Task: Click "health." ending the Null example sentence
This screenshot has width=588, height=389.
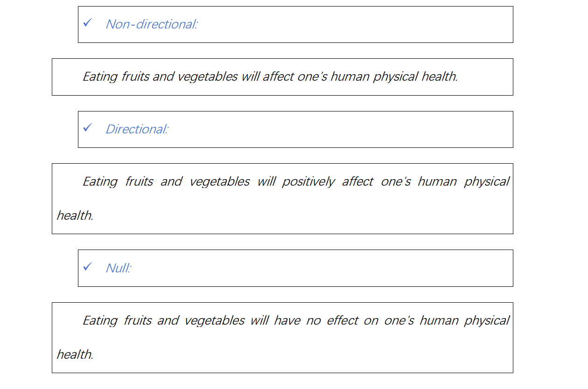Action: coord(75,354)
